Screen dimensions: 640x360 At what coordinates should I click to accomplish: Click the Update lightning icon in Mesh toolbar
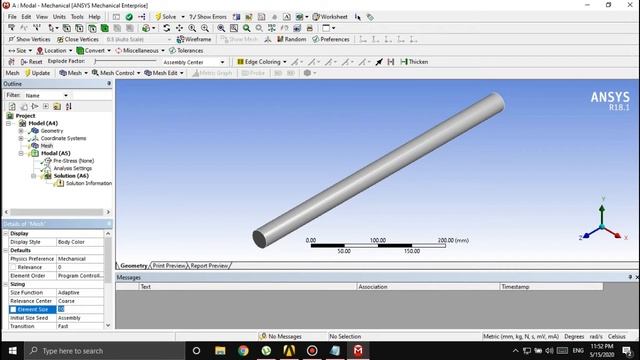37,73
